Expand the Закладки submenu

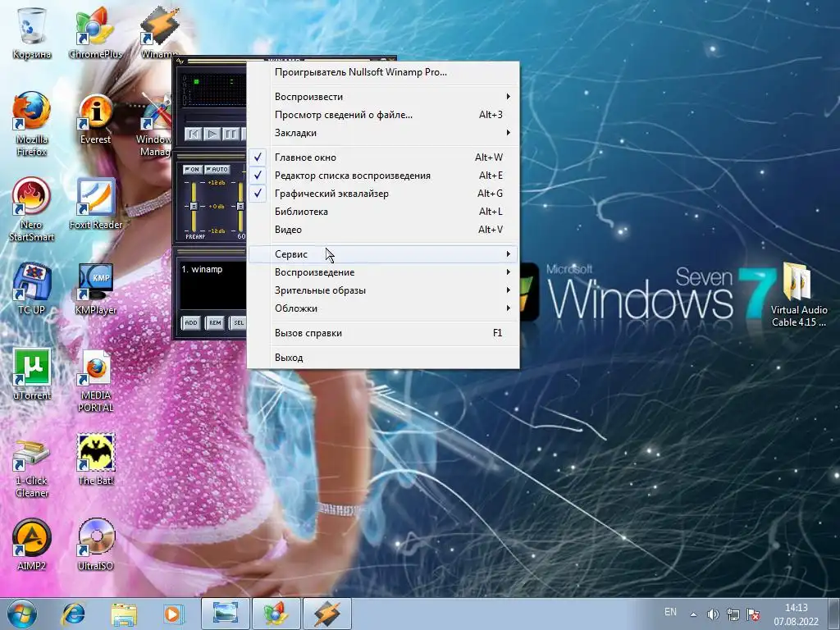(382, 133)
